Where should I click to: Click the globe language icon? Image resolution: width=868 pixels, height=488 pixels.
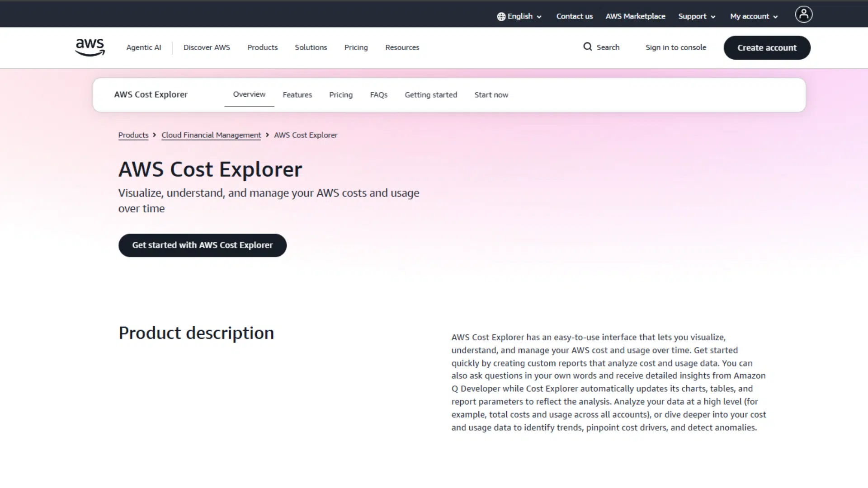[x=501, y=17]
